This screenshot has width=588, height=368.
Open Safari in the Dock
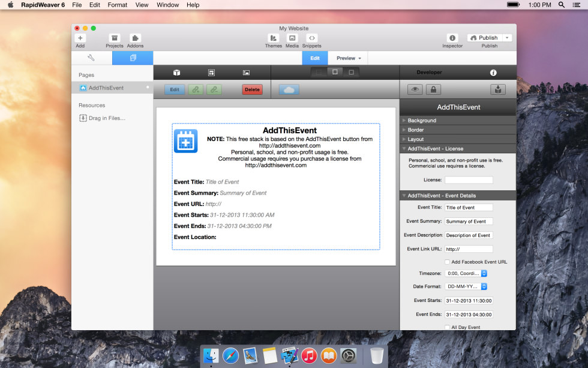(x=230, y=355)
